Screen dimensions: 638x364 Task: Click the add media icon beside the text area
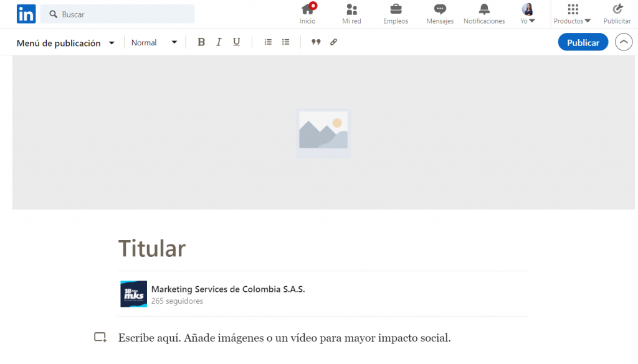coord(100,337)
